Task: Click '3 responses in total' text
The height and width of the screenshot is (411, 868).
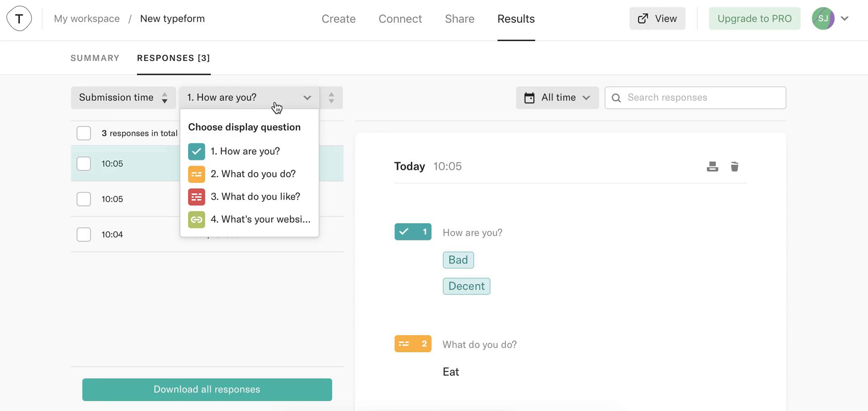Action: pos(139,133)
